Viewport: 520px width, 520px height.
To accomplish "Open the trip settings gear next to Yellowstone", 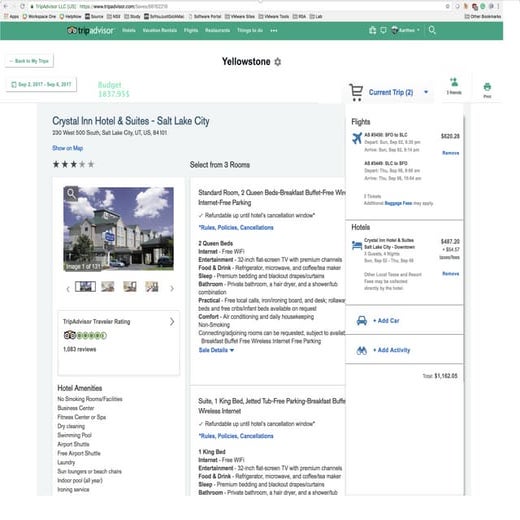I will coord(278,62).
